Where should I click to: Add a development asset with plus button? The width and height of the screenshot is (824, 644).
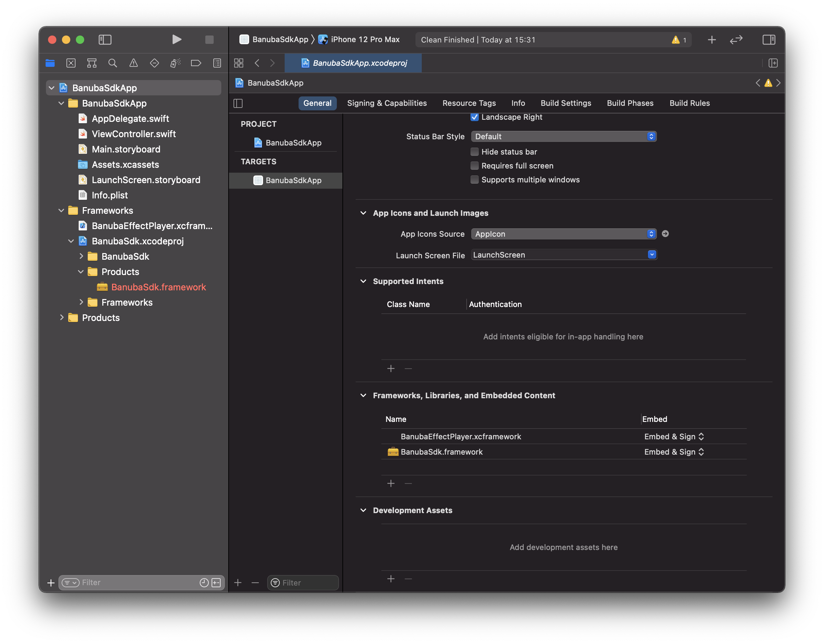pyautogui.click(x=391, y=579)
